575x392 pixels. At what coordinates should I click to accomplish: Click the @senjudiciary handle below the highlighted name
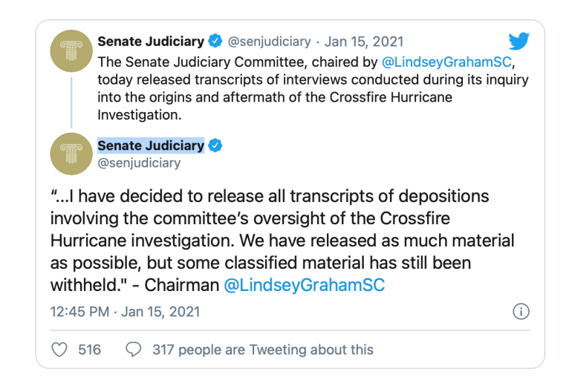(x=139, y=163)
